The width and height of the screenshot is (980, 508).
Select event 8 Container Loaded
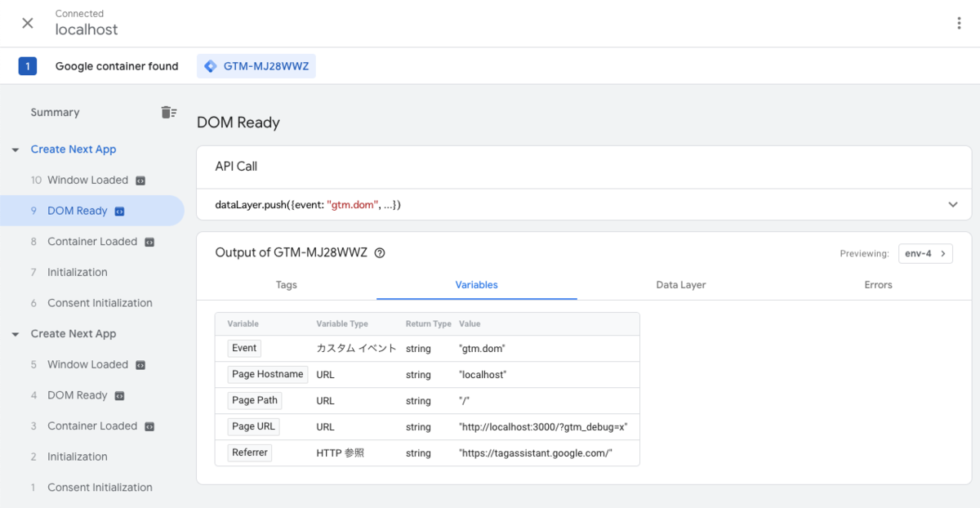(x=92, y=242)
